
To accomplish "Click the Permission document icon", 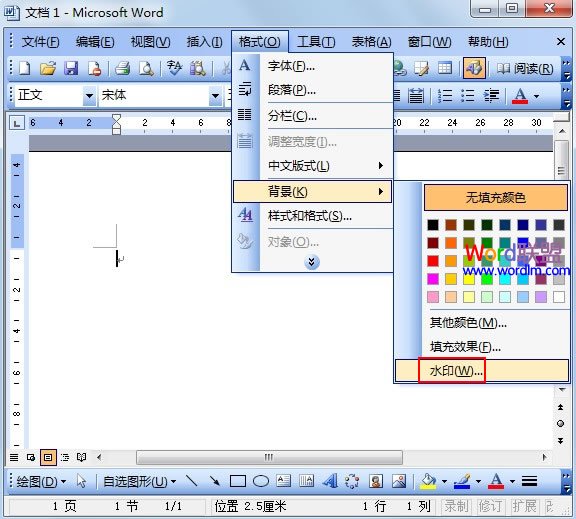I will click(x=94, y=68).
